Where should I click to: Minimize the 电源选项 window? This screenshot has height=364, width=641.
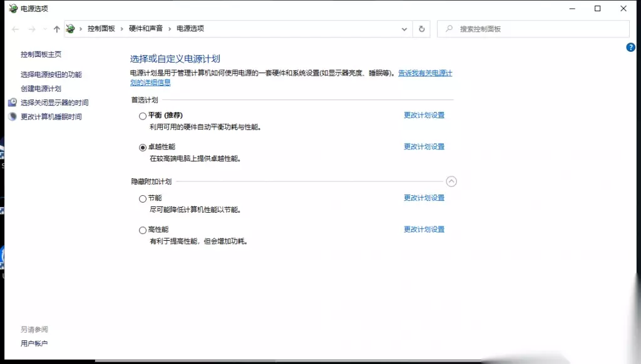tap(572, 9)
